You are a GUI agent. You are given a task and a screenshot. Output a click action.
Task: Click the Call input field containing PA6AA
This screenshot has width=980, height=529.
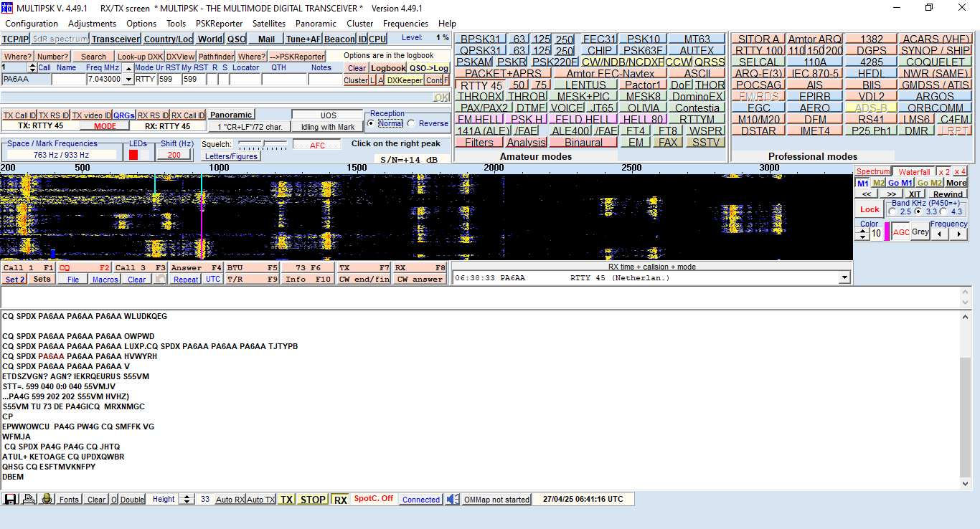[x=26, y=80]
